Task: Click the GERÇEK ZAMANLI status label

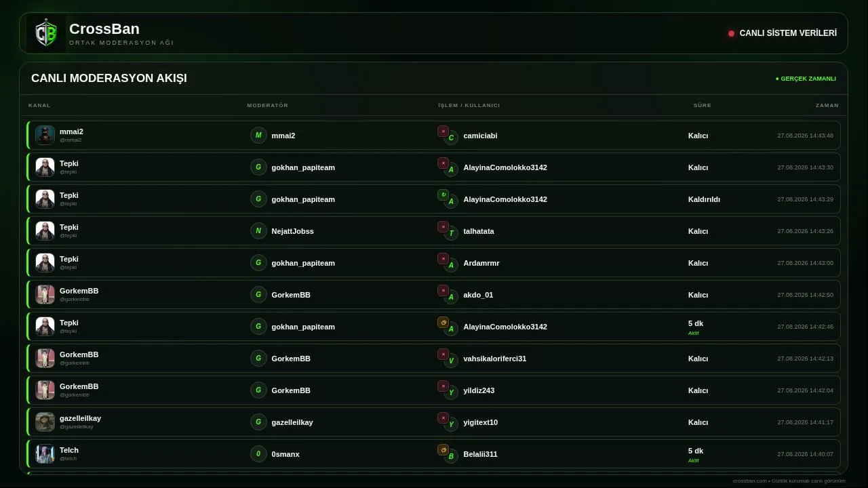Action: 806,79
